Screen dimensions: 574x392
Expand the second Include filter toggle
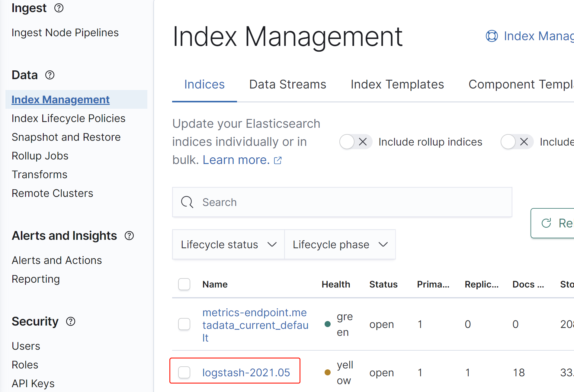[517, 142]
